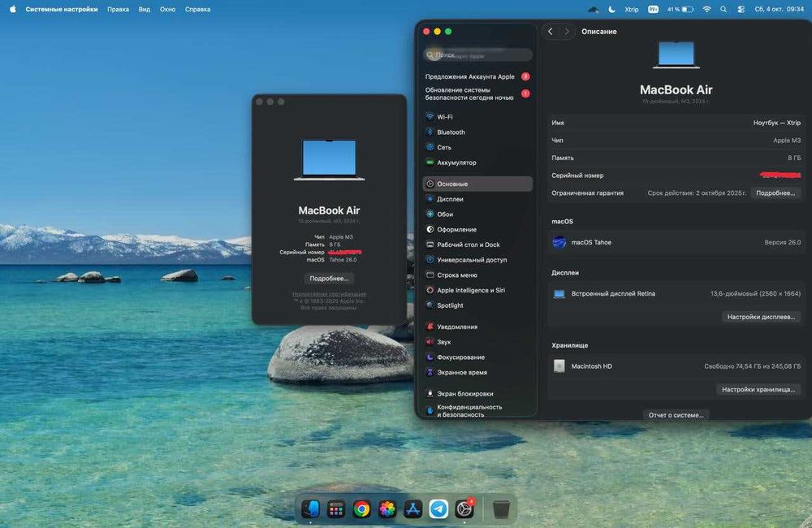Select Оформление in the sidebar
The height and width of the screenshot is (528, 812).
tap(477, 230)
